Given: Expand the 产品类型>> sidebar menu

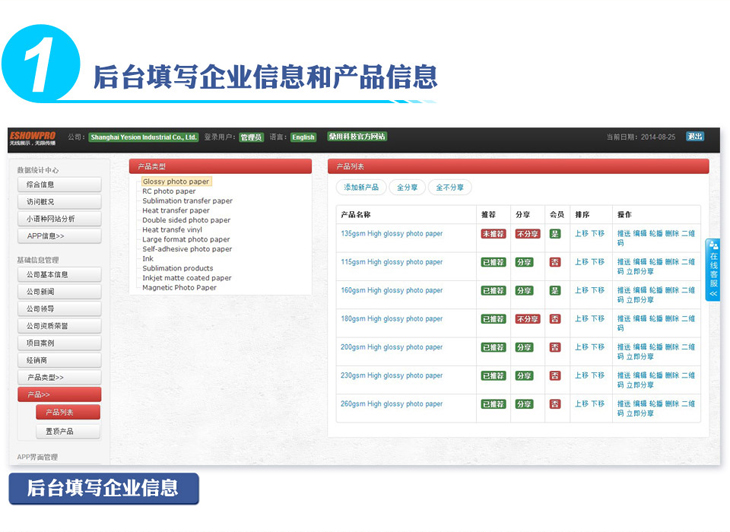Looking at the screenshot, I should pos(59,377).
